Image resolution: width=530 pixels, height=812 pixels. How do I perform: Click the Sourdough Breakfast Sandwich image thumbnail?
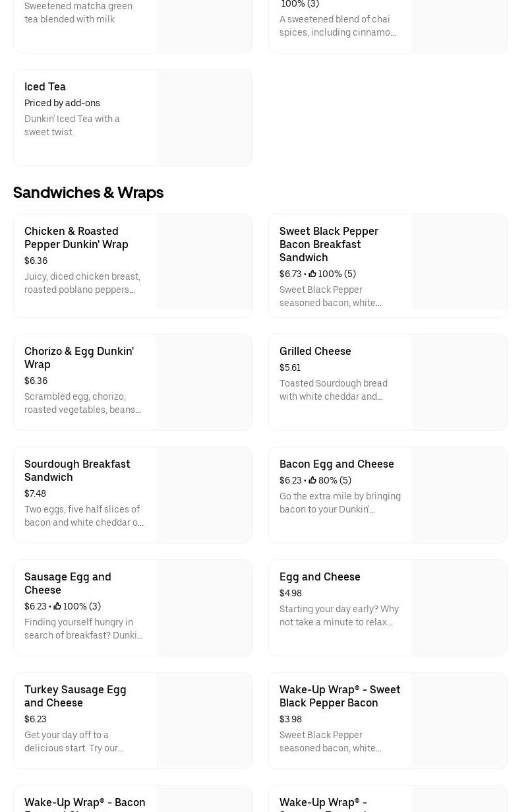click(x=204, y=495)
